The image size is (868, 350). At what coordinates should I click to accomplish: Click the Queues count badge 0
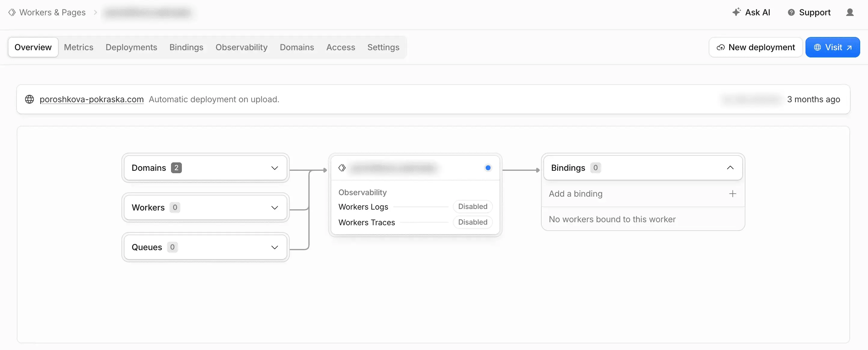172,247
